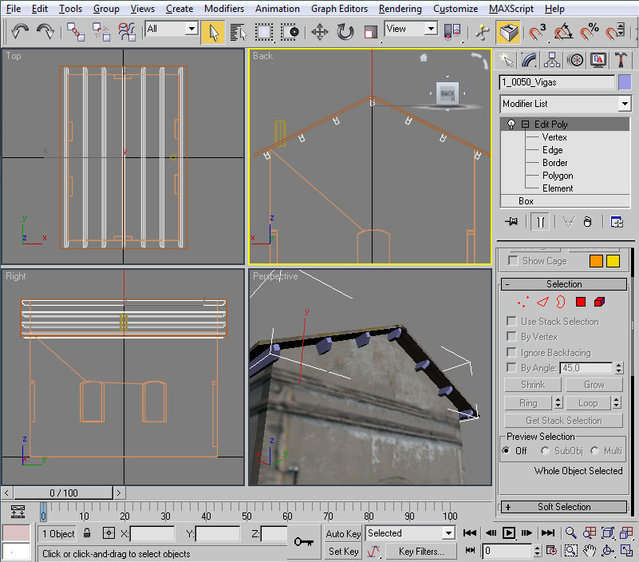
Task: Click the object color swatch beside name
Action: (x=626, y=83)
